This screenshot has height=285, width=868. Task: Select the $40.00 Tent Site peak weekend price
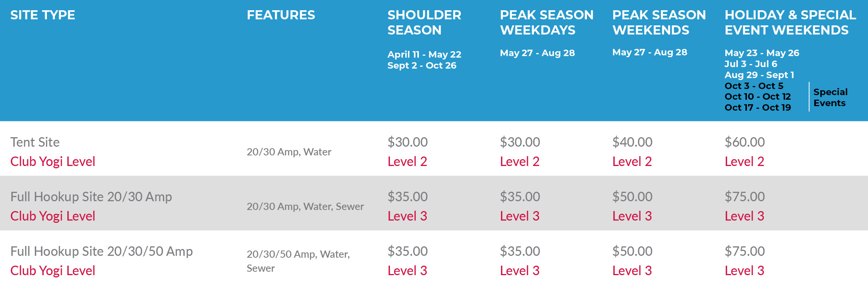coord(632,142)
